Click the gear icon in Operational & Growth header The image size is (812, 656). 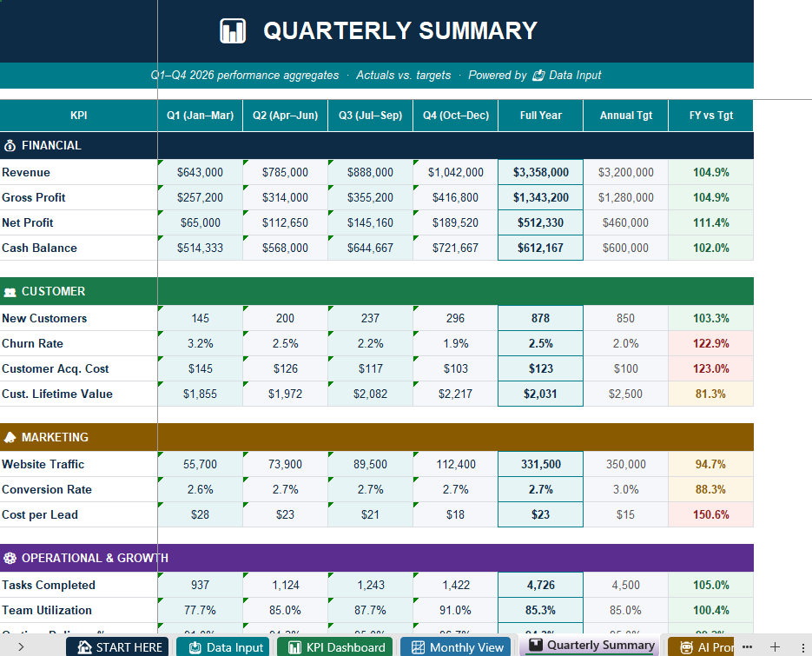coord(10,558)
